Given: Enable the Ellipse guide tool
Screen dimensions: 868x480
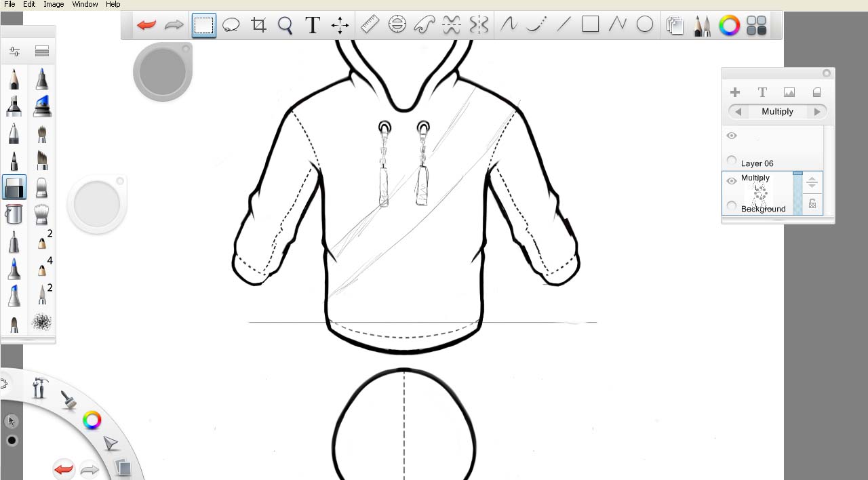Looking at the screenshot, I should pos(397,25).
